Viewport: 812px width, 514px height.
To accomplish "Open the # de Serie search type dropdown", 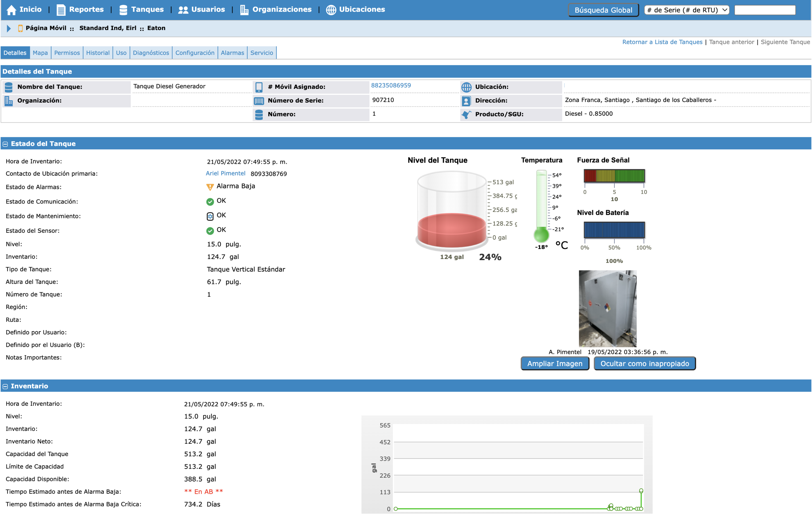I will (687, 10).
